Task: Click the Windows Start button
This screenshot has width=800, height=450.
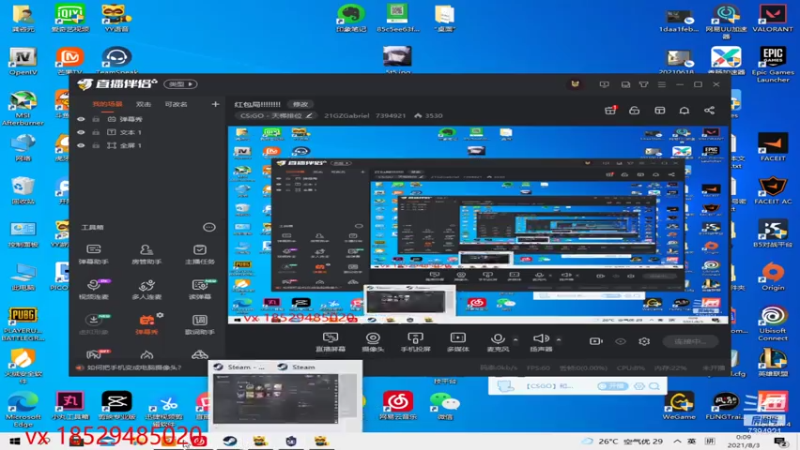Action: click(x=14, y=441)
